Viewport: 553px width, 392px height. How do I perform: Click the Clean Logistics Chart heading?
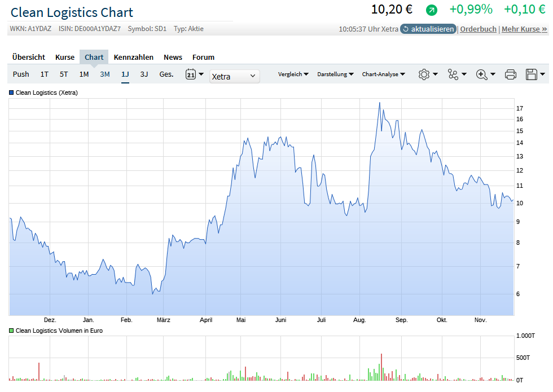point(72,12)
